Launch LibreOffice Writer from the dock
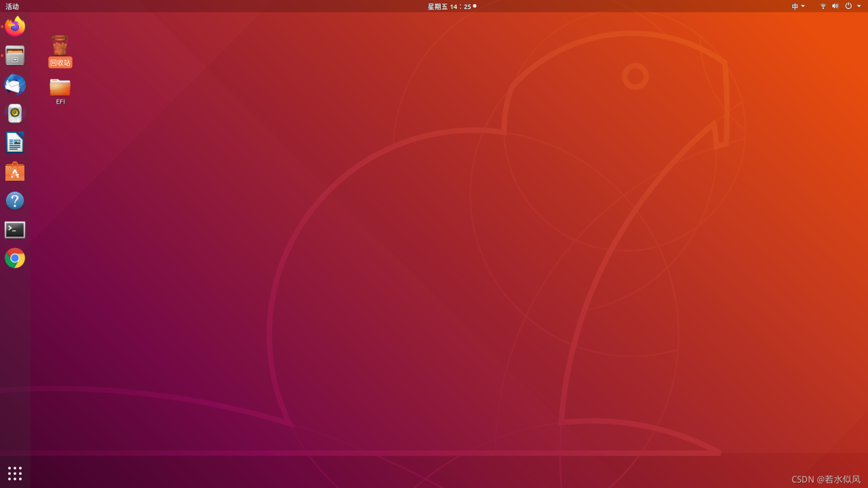Viewport: 868px width, 488px height. [x=15, y=142]
